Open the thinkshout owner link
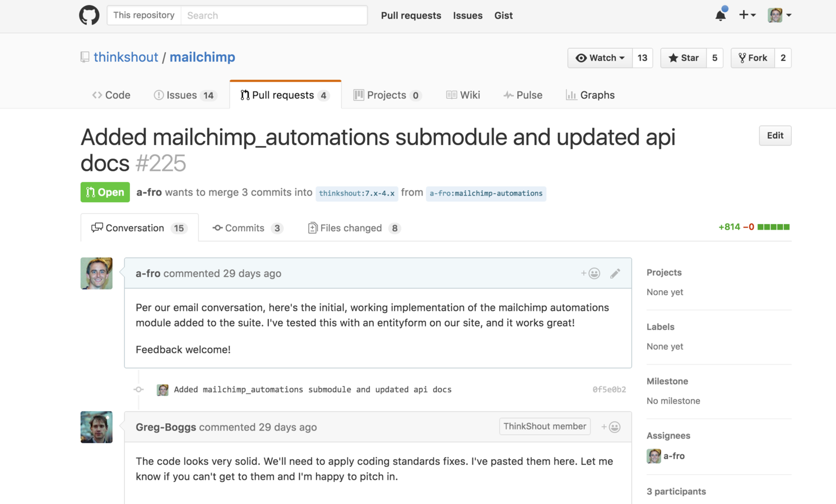836x504 pixels. (126, 57)
